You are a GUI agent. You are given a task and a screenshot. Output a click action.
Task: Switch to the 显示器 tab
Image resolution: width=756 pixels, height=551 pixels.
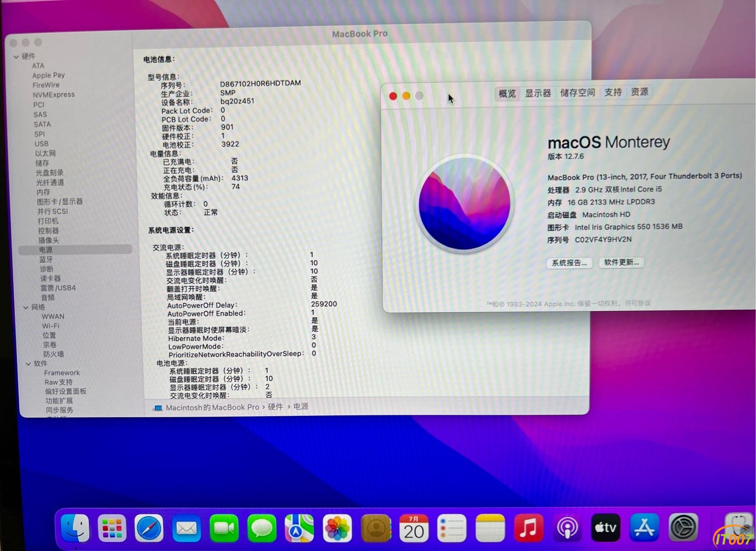(x=538, y=93)
